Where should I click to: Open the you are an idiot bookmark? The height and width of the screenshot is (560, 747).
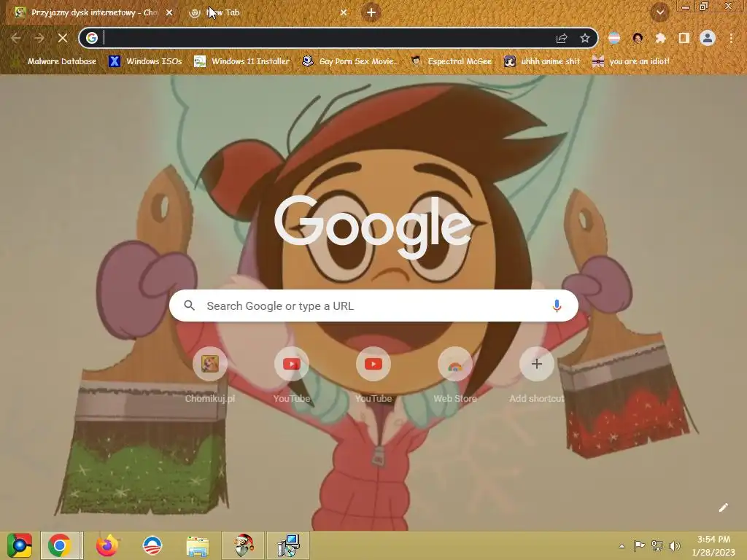pyautogui.click(x=630, y=61)
